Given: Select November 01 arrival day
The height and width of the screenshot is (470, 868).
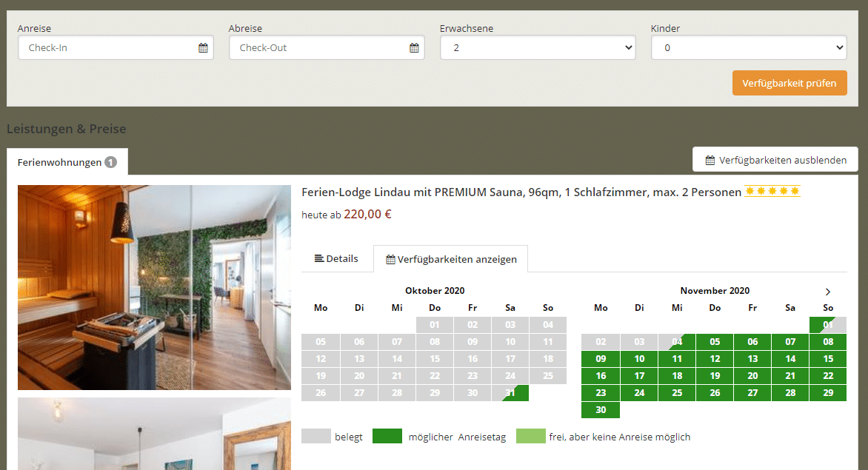Looking at the screenshot, I should pos(828,325).
